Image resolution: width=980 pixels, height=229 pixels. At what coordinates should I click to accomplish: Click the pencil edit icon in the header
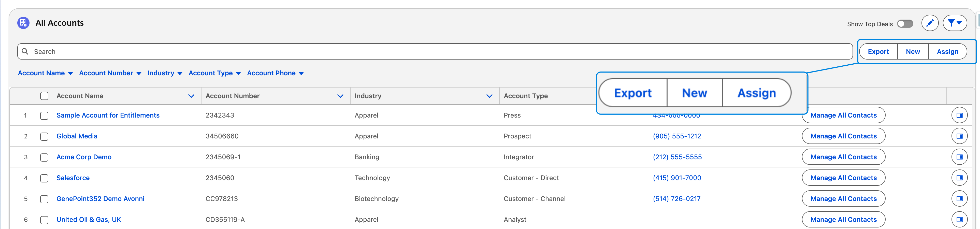(929, 23)
